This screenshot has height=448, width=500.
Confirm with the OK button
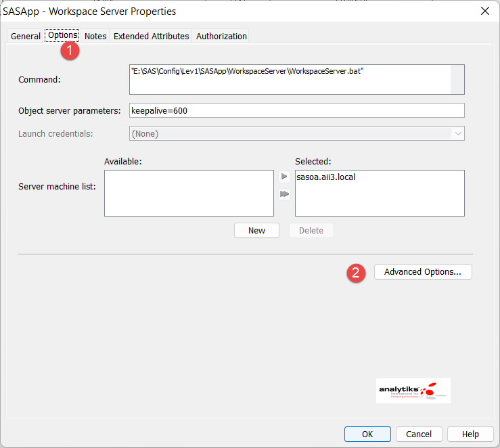click(x=367, y=434)
